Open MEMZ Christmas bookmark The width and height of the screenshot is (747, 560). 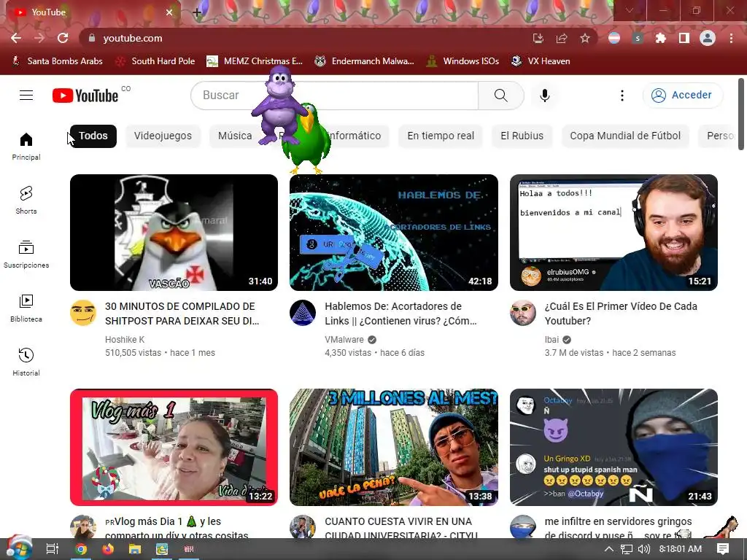coord(255,61)
